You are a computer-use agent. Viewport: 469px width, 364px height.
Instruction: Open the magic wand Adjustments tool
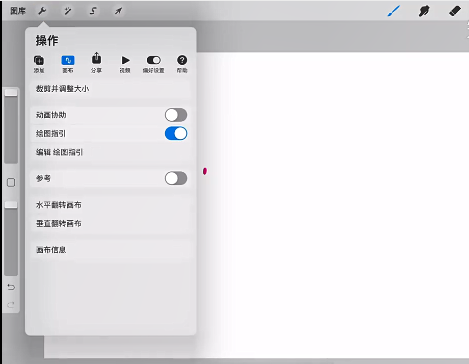67,11
